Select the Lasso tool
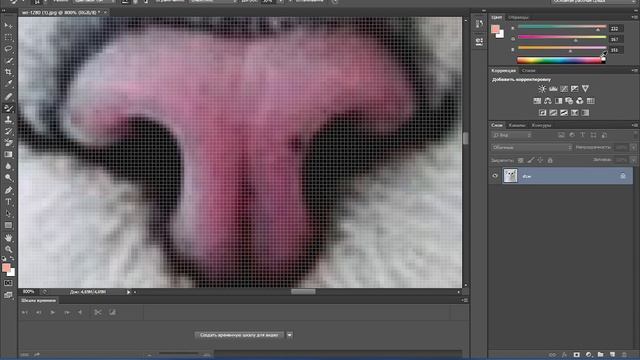The image size is (640, 360). 8,49
